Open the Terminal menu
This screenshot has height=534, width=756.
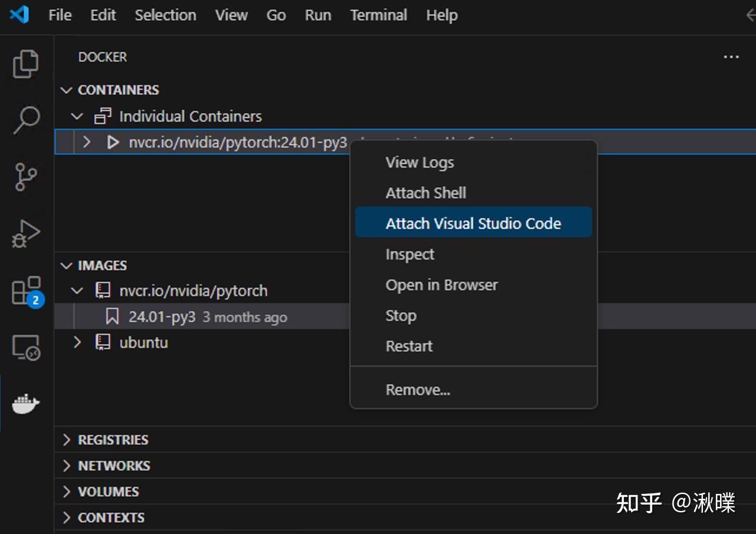378,15
